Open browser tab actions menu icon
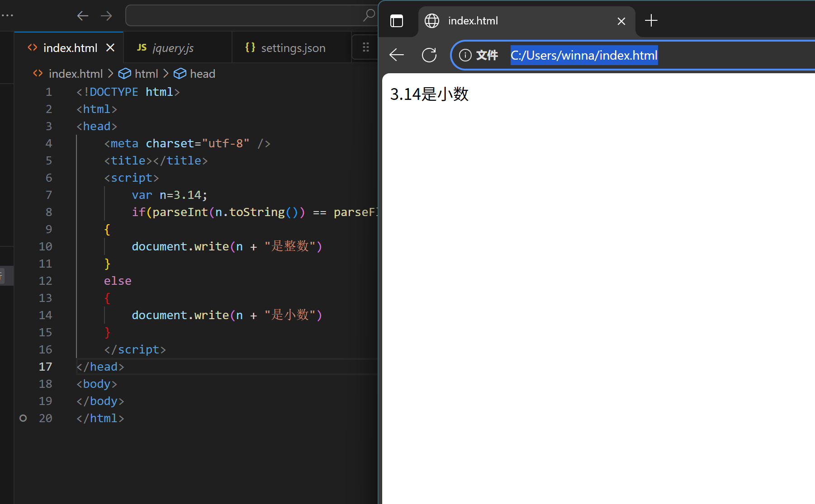 pos(397,21)
